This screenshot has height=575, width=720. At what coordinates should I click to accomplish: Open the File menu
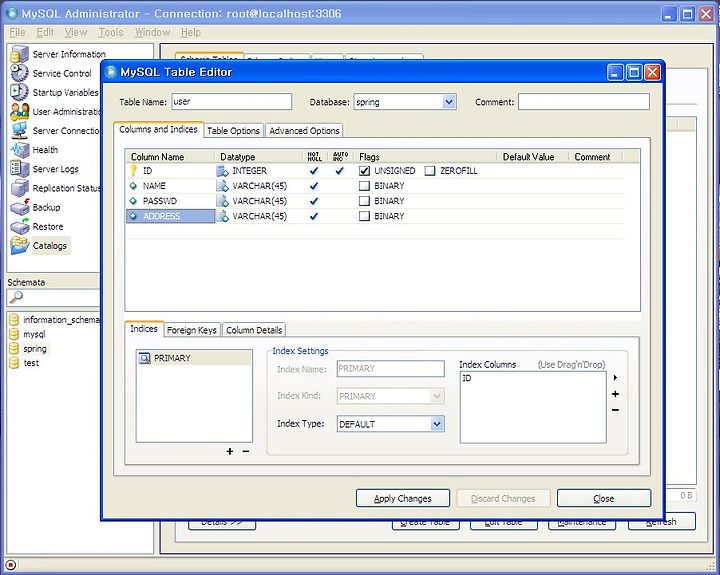pos(17,33)
